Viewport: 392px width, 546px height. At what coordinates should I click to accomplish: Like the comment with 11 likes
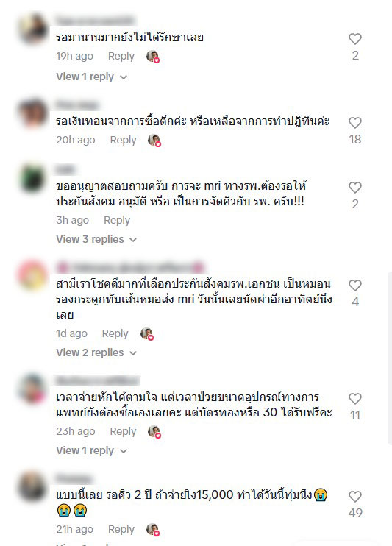(x=355, y=399)
